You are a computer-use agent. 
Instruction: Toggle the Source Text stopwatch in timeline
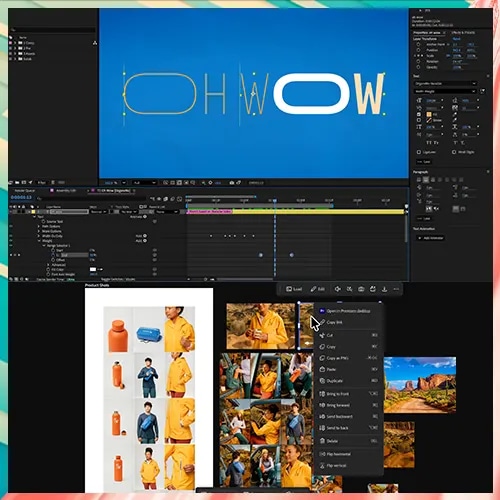point(43,222)
